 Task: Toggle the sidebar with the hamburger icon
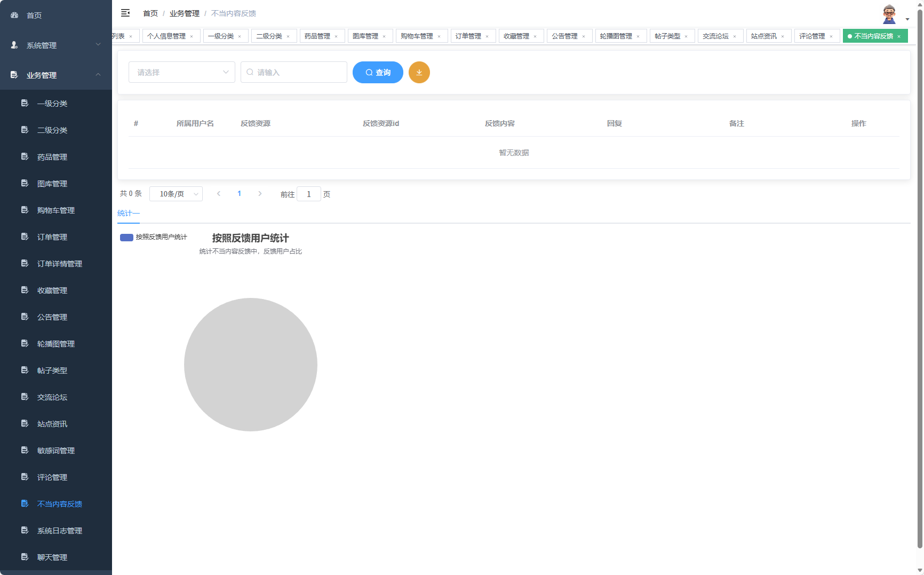[x=125, y=13]
